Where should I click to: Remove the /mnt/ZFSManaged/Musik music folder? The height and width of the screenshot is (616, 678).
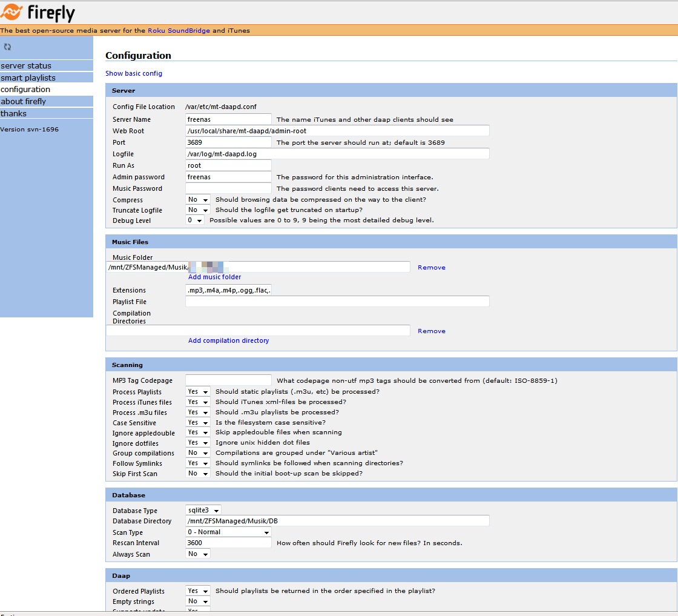tap(432, 267)
